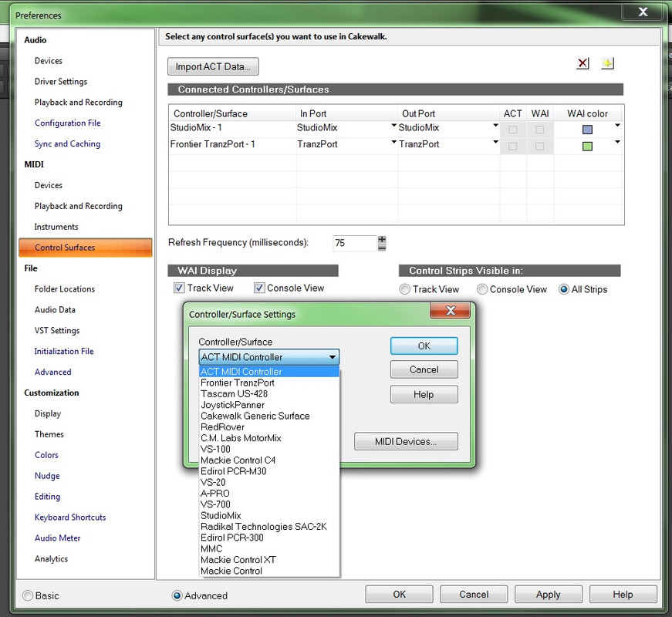Open MIDI Devices from settings dialog
672x617 pixels.
406,441
